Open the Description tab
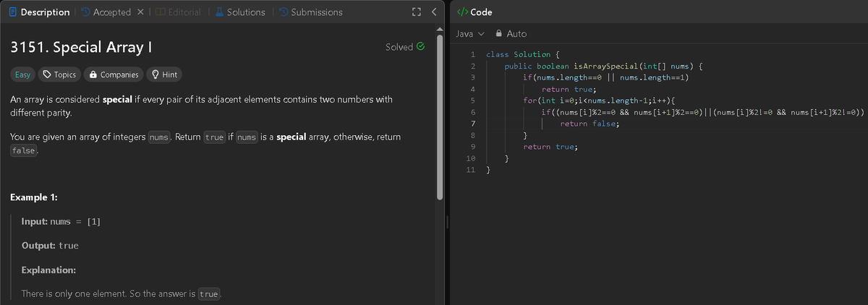This screenshot has height=305, width=868. click(40, 12)
